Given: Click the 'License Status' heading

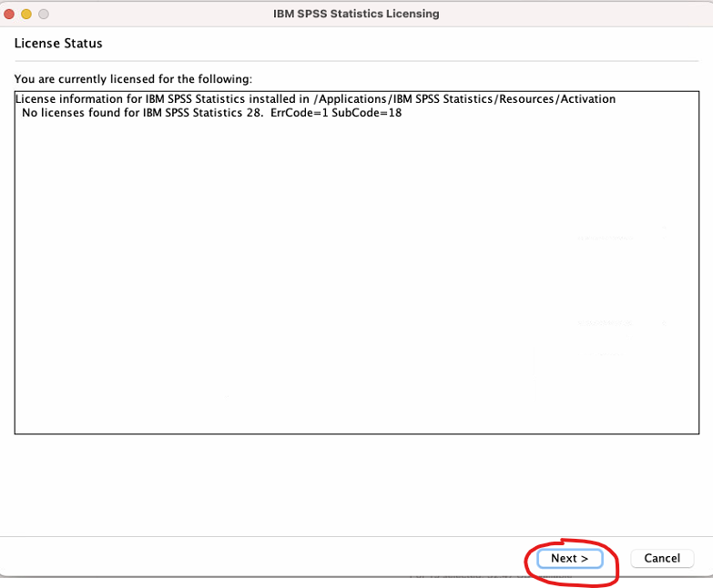Looking at the screenshot, I should [58, 43].
